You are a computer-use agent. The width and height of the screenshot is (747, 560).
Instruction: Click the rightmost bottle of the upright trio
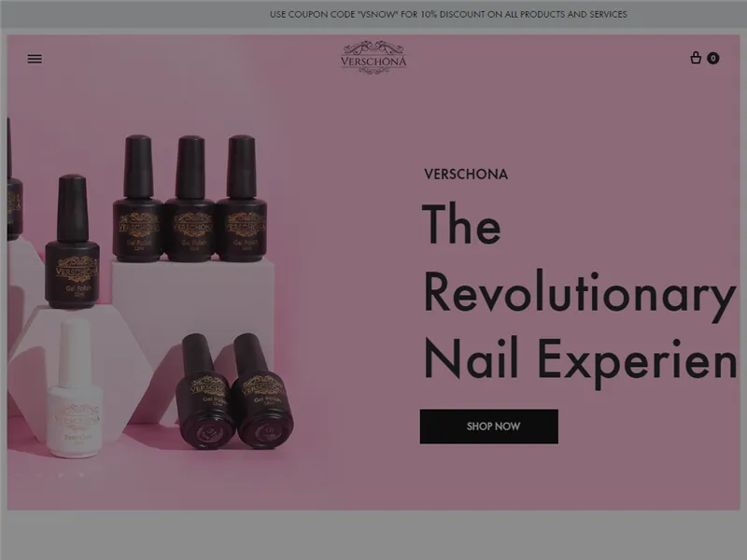242,199
